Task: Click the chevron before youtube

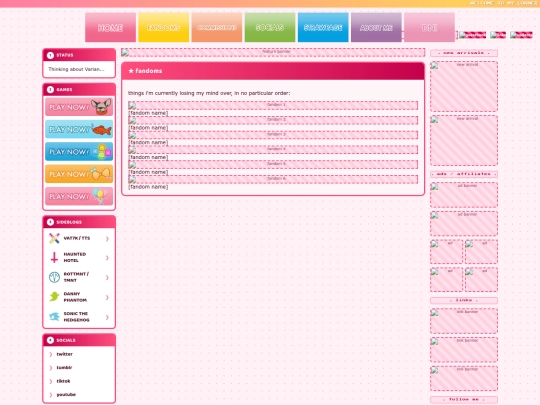Action: [x=51, y=395]
